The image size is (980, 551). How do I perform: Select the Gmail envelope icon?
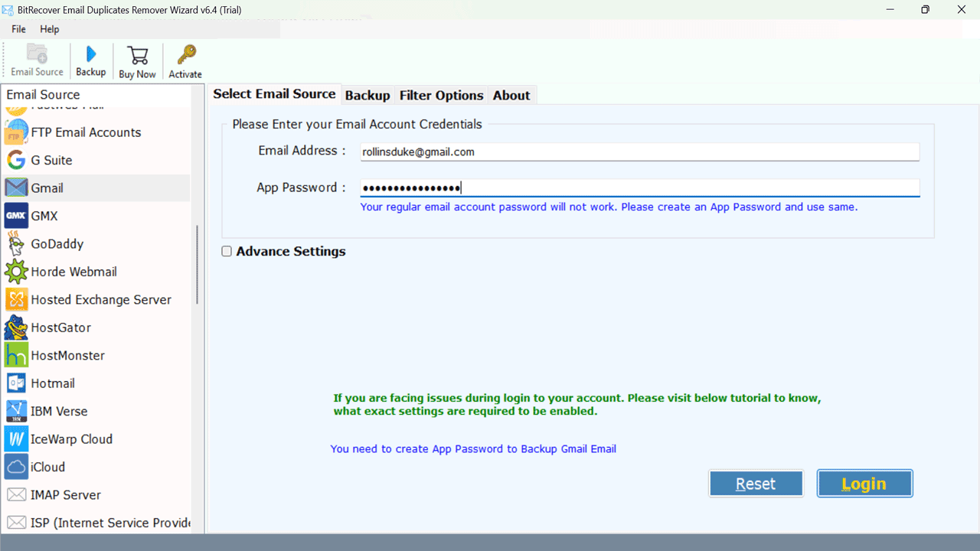click(16, 188)
